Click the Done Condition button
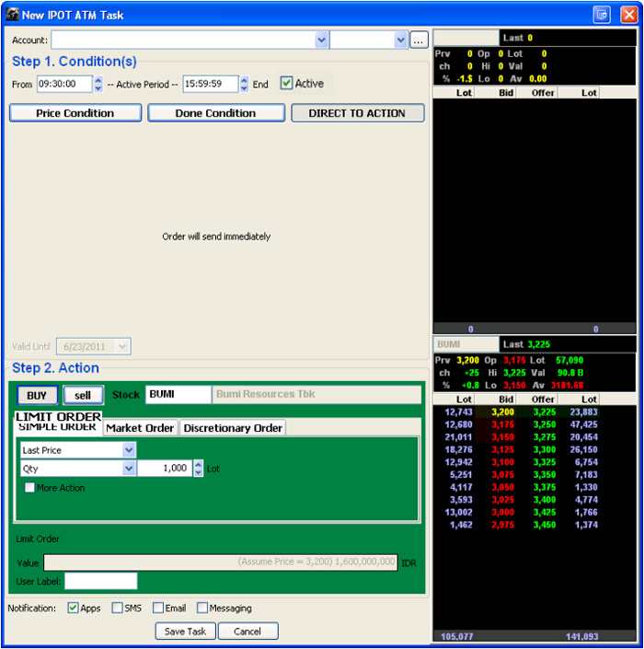The image size is (644, 649). [x=216, y=113]
